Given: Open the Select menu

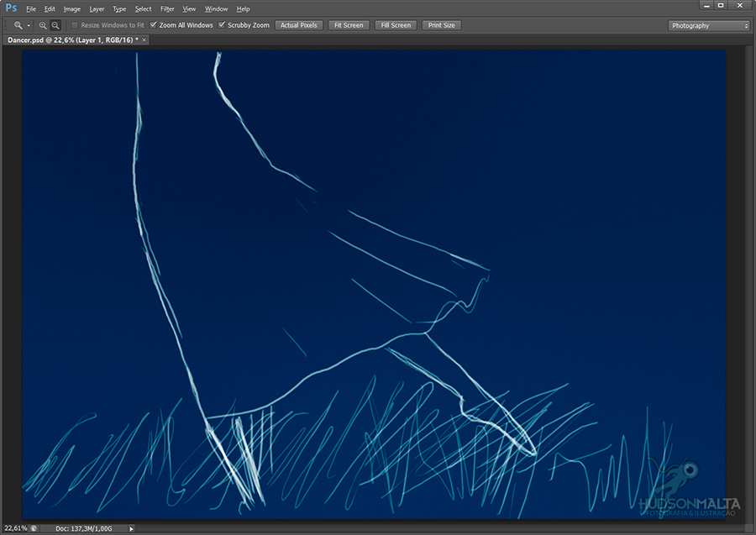Looking at the screenshot, I should point(143,8).
